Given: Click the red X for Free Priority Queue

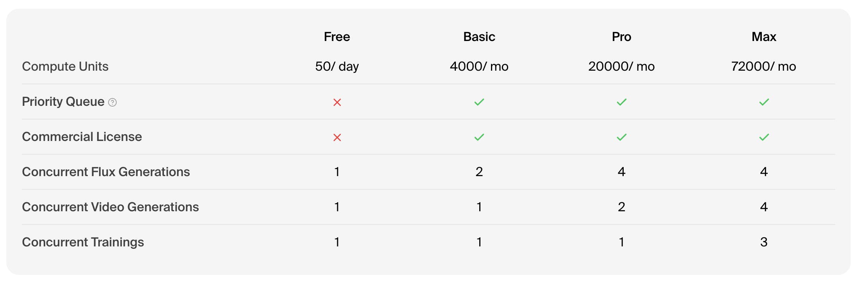Looking at the screenshot, I should coord(337,102).
